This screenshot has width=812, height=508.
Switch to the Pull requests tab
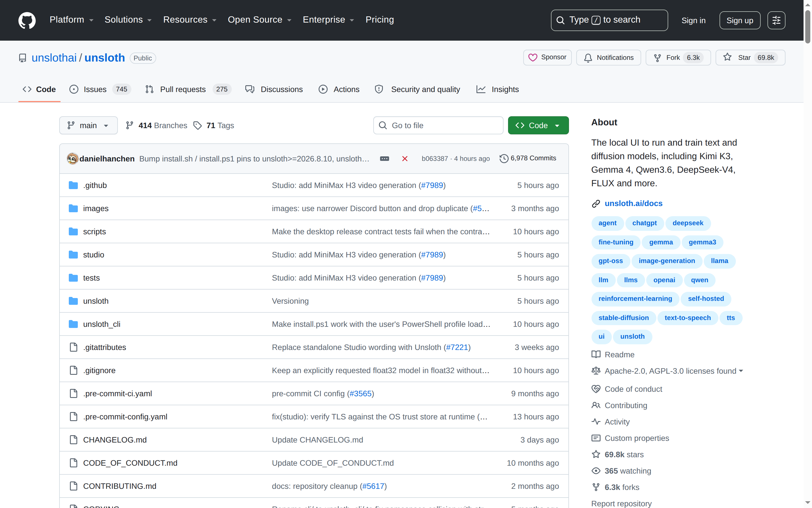click(x=188, y=89)
